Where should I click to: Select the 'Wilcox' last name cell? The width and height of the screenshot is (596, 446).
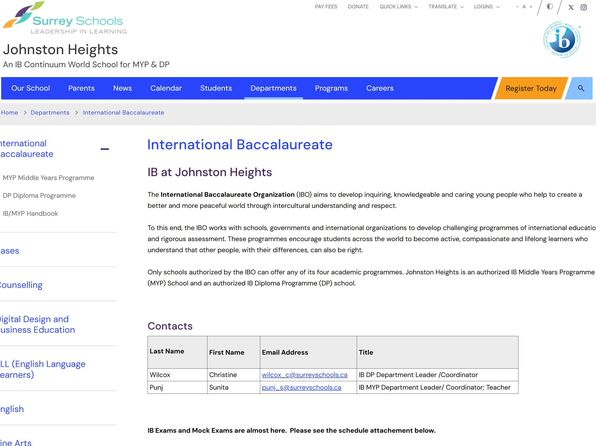178,375
